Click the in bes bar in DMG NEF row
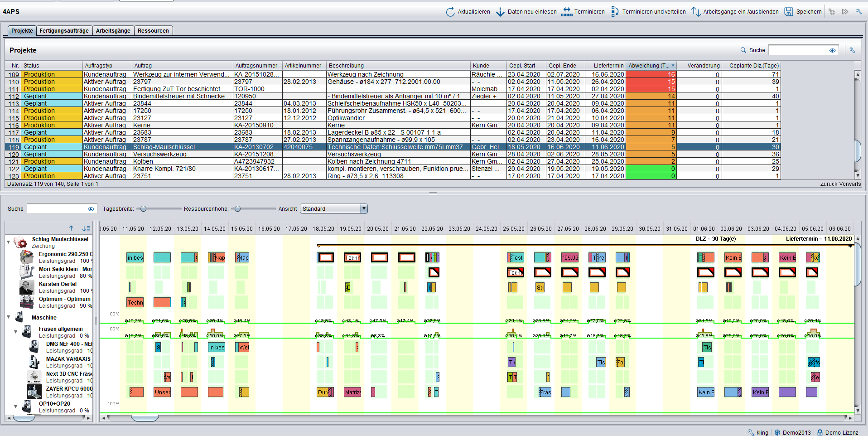Image resolution: width=868 pixels, height=436 pixels. pos(217,347)
